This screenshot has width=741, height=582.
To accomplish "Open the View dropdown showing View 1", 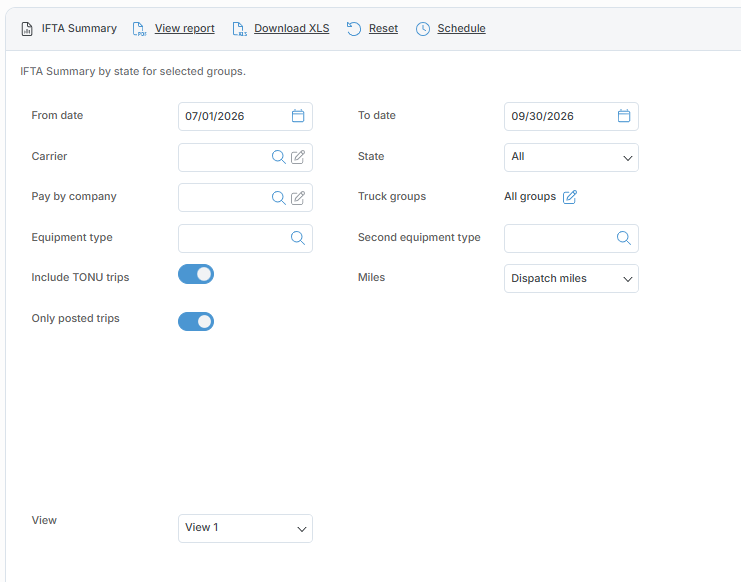I will [x=245, y=528].
